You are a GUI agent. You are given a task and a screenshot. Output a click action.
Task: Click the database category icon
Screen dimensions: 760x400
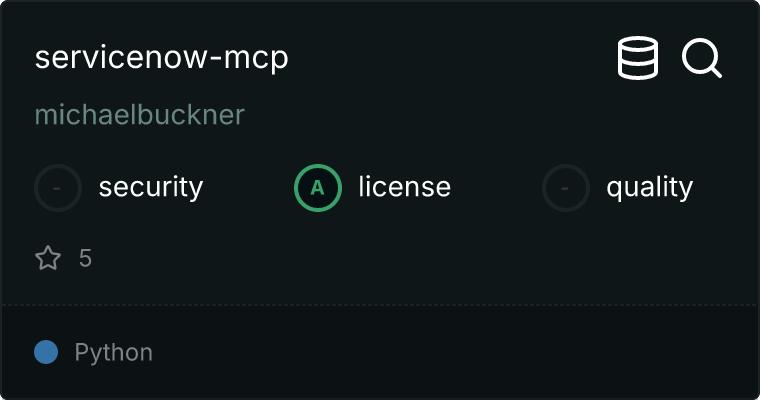pos(638,58)
